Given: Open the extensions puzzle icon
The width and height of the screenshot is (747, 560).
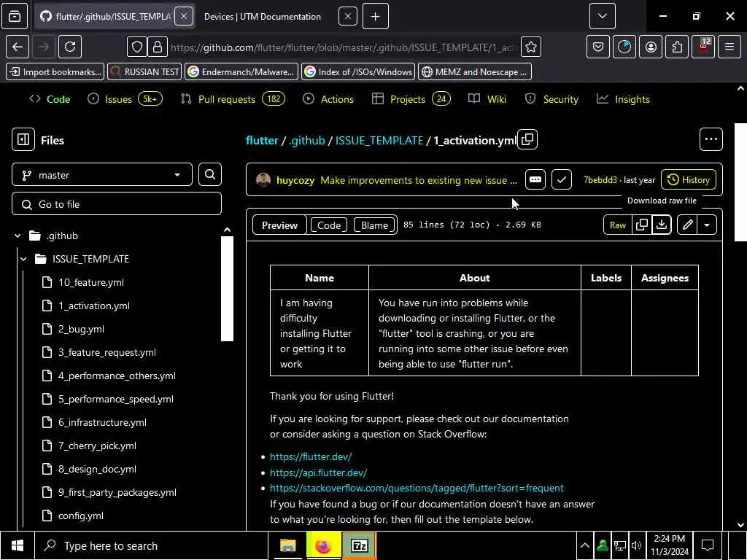Looking at the screenshot, I should tap(677, 47).
